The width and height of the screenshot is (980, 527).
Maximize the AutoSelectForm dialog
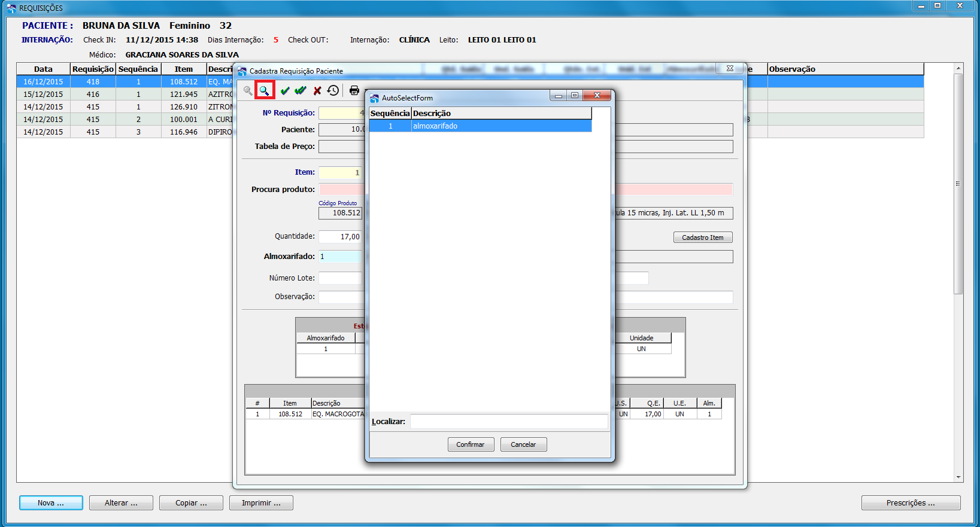tap(575, 96)
